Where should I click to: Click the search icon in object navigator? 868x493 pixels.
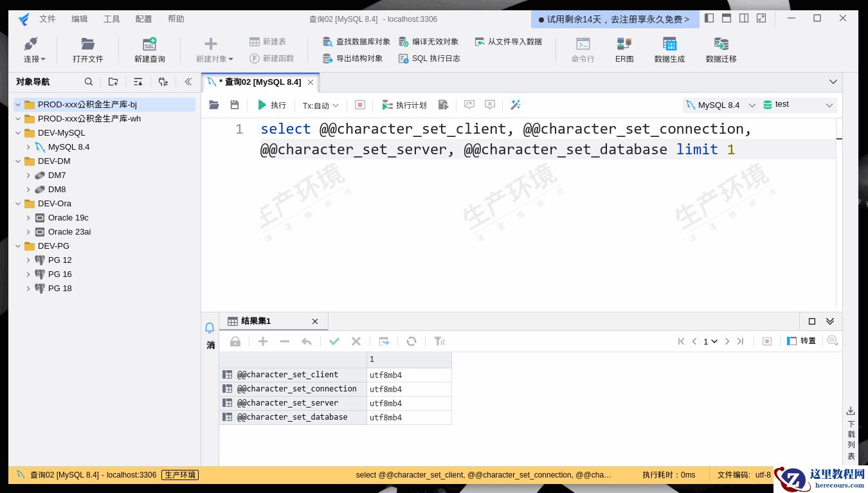[x=89, y=82]
